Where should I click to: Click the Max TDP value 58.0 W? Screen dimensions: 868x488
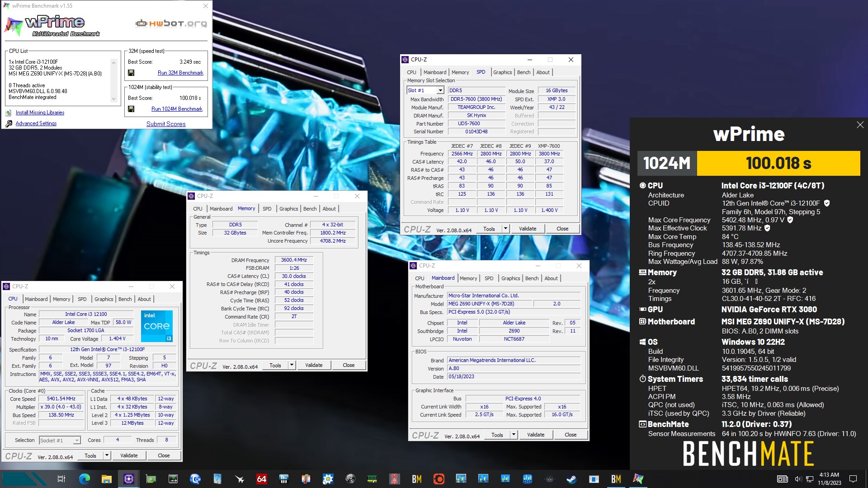(123, 323)
